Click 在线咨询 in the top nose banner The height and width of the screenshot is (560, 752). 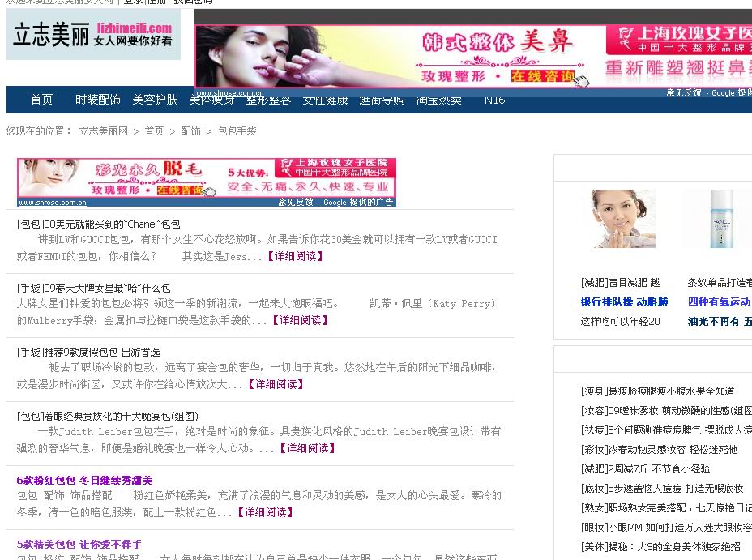(x=542, y=76)
